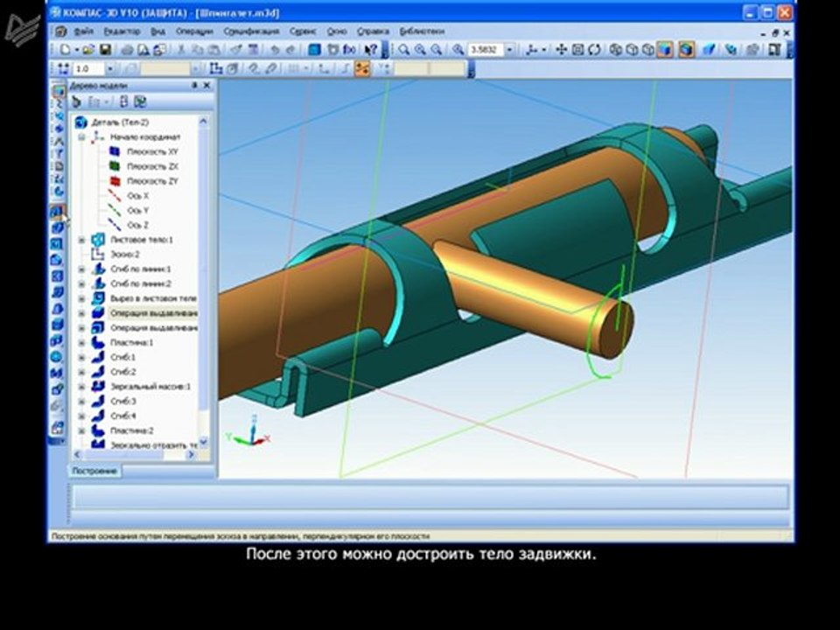
Task: Click the Zoom in magnifier icon
Action: click(421, 50)
